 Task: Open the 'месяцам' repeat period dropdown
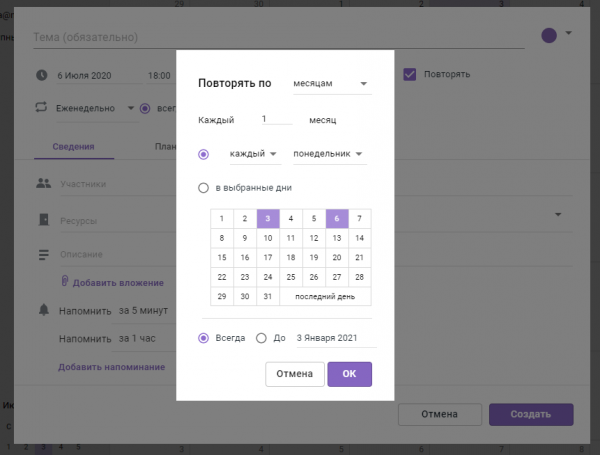(x=330, y=84)
